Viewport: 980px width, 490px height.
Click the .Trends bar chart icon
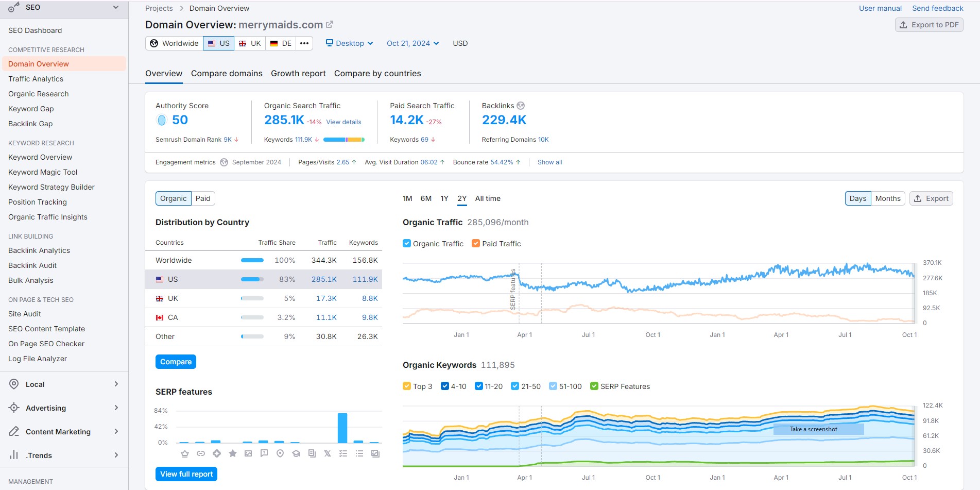14,455
